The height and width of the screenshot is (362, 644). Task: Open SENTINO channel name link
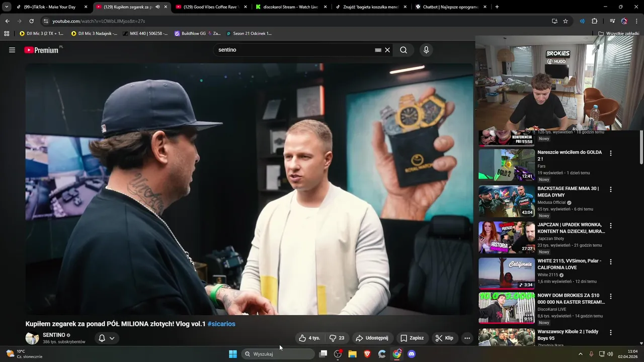[54, 335]
